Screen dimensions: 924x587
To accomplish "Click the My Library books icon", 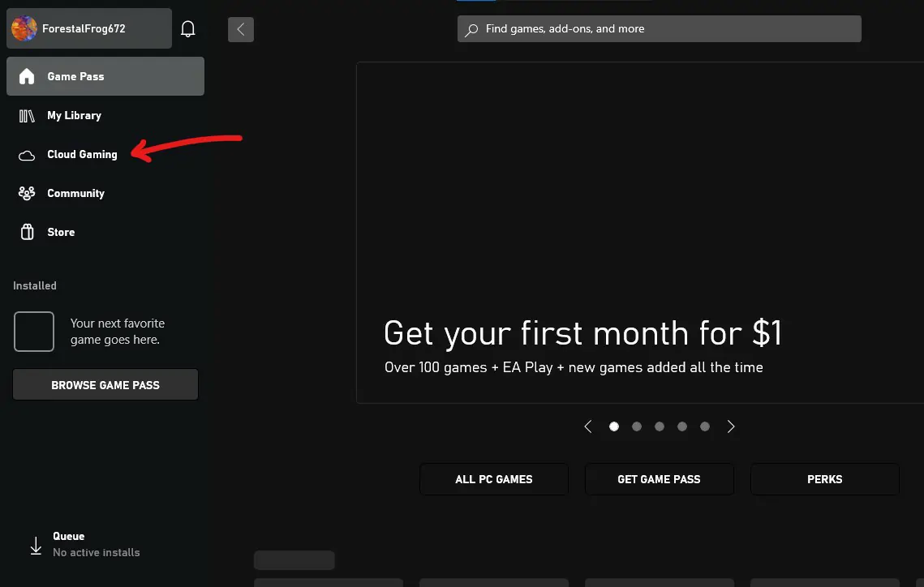I will pos(27,116).
